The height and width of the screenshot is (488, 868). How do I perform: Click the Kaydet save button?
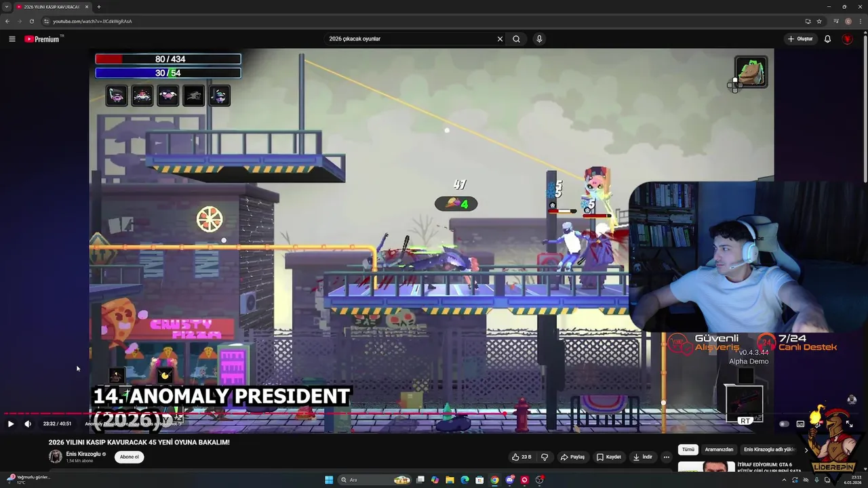tap(609, 457)
